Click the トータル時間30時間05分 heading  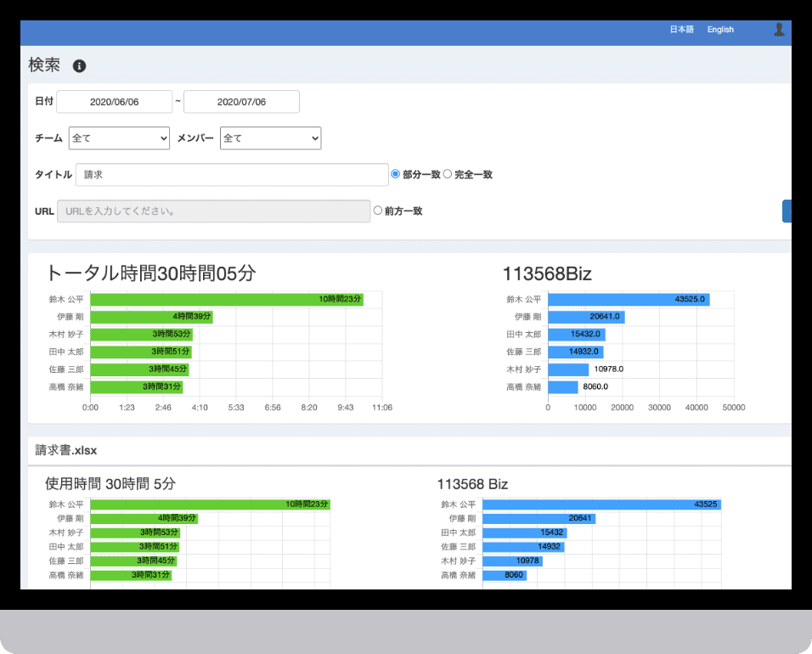click(x=150, y=273)
